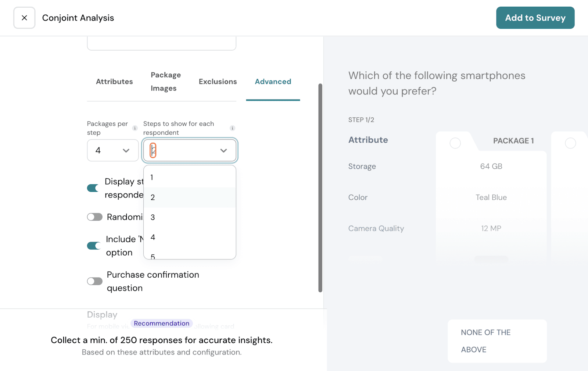Choose 3 from the steps dropdown list
Screen dimensions: 588x371
point(153,217)
